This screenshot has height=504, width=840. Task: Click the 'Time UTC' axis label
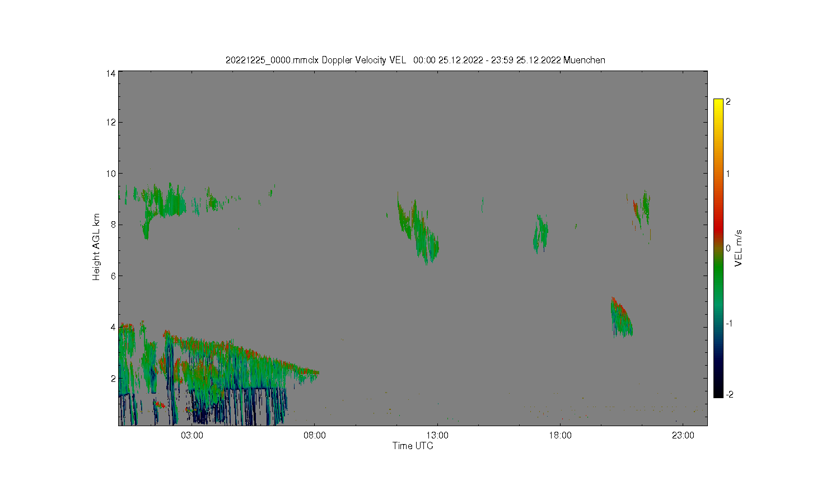(413, 446)
